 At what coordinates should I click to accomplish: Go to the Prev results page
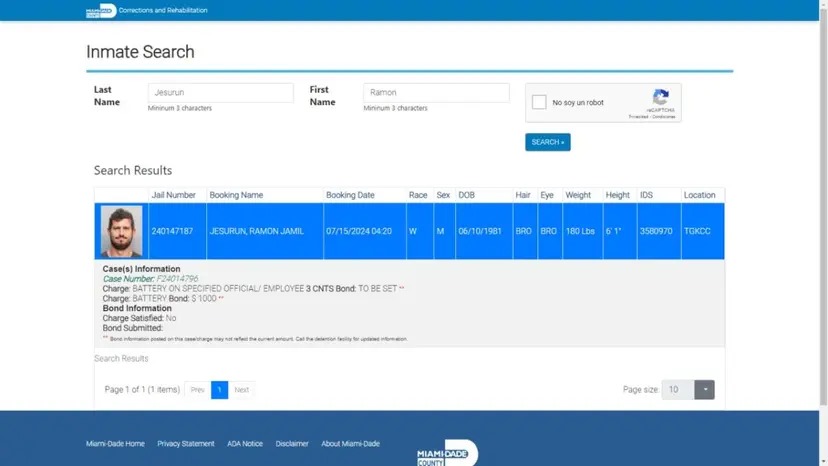pyautogui.click(x=197, y=390)
